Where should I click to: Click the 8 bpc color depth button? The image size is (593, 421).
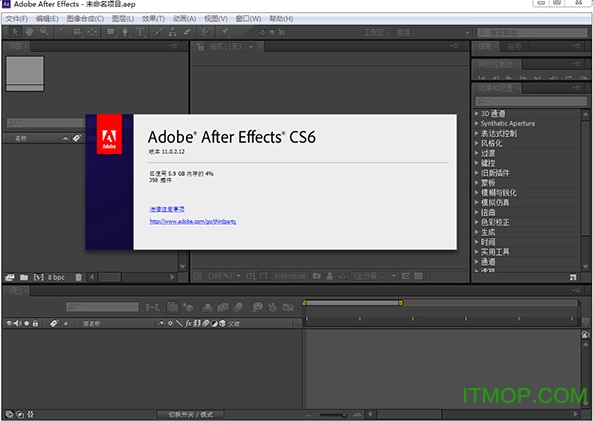click(x=56, y=277)
